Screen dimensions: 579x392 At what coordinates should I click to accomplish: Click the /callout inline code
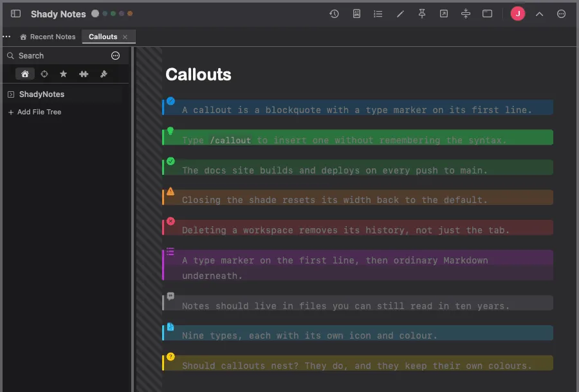point(230,140)
